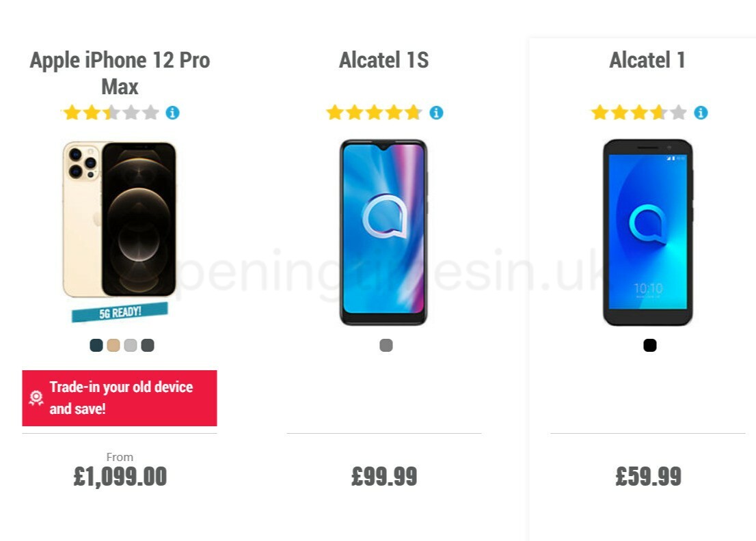This screenshot has height=541, width=756.
Task: Click the ribbon badge on the trade-in banner
Action: pyautogui.click(x=34, y=398)
